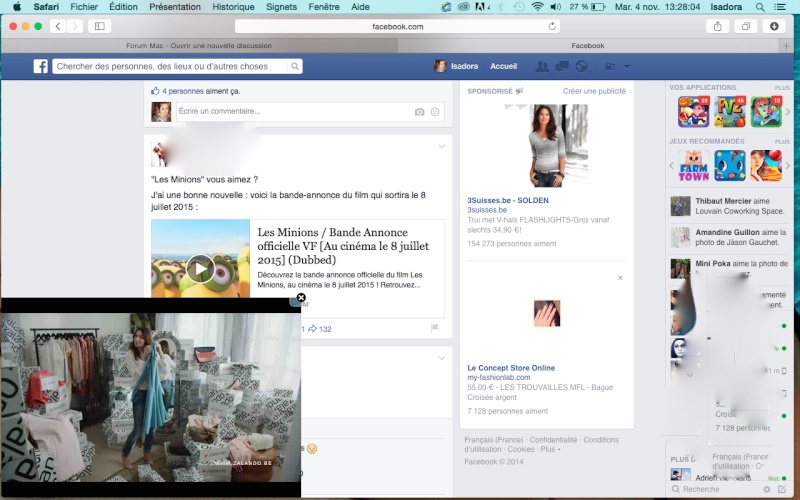Close the Zalando video popup
The image size is (800, 500).
pyautogui.click(x=301, y=297)
